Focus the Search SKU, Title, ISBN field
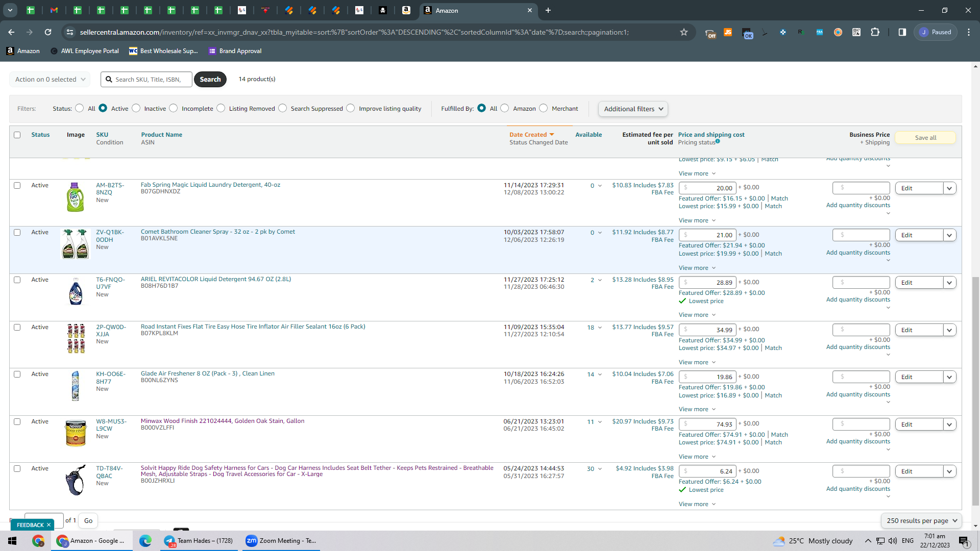Screen dimensions: 980x551 coord(147,80)
